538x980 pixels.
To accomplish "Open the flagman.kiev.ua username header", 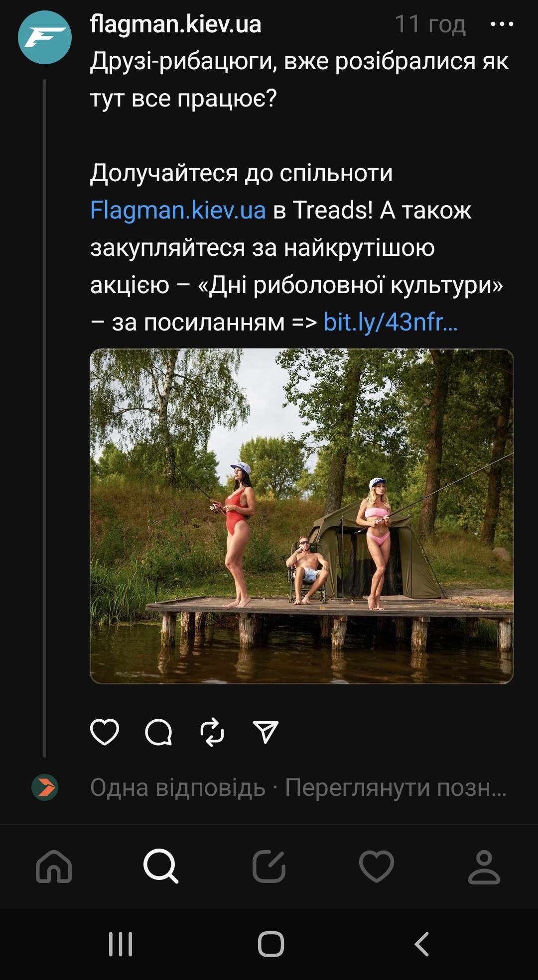I will click(176, 24).
